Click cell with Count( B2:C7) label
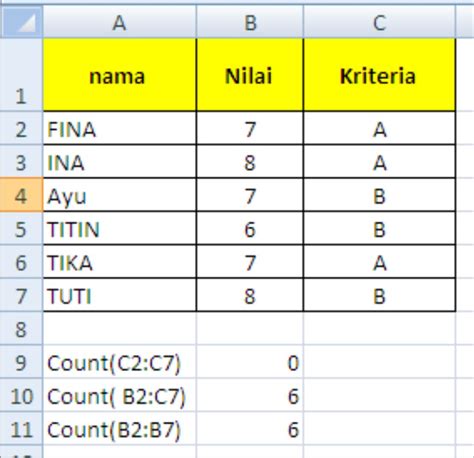Screen dimensions: 474x458 [119, 396]
